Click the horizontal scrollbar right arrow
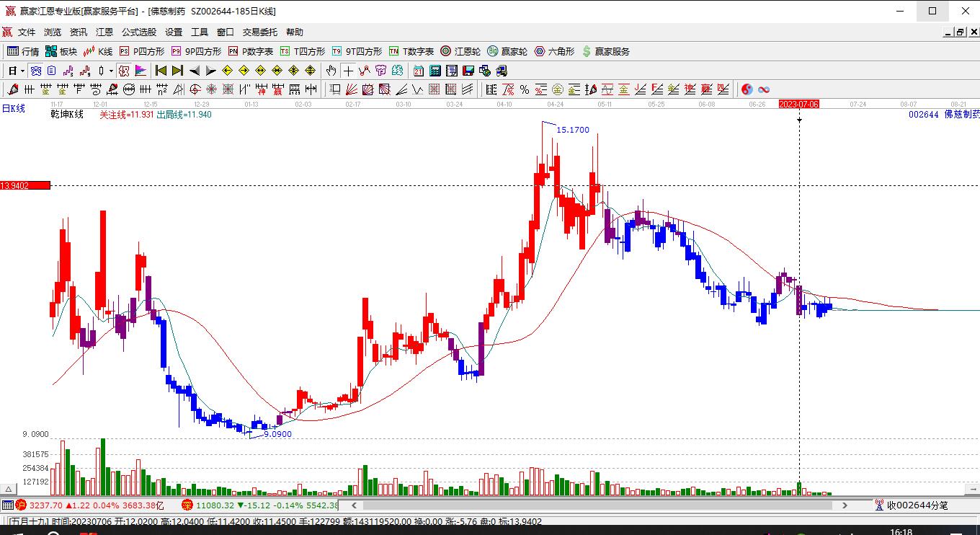This screenshot has height=535, width=980. (x=845, y=505)
